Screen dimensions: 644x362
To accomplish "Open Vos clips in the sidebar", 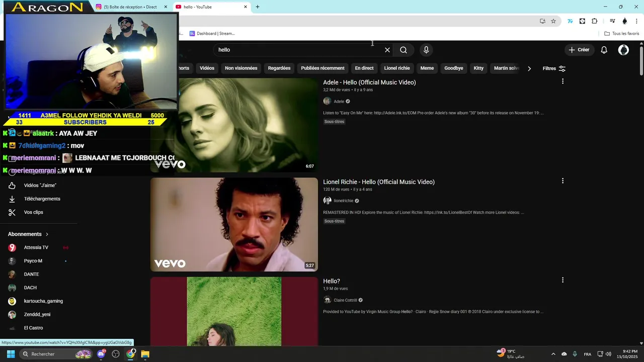I will [34, 212].
